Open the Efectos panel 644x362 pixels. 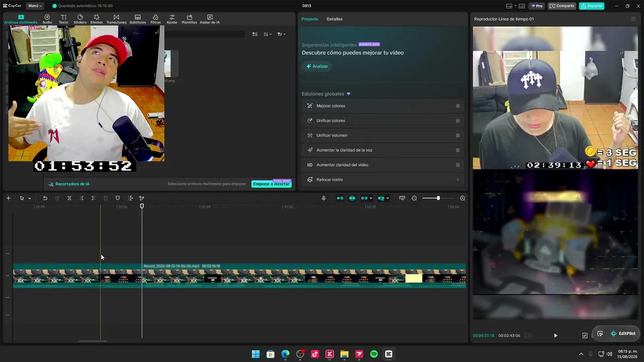97,19
